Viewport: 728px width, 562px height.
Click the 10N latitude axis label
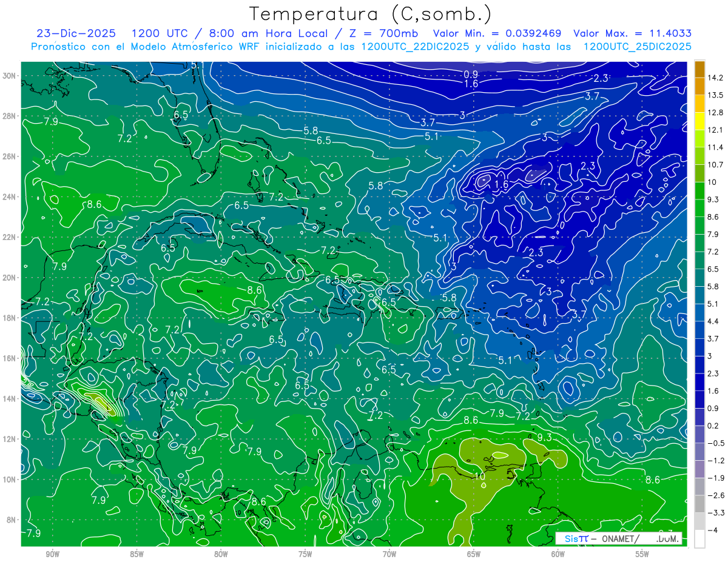point(10,480)
